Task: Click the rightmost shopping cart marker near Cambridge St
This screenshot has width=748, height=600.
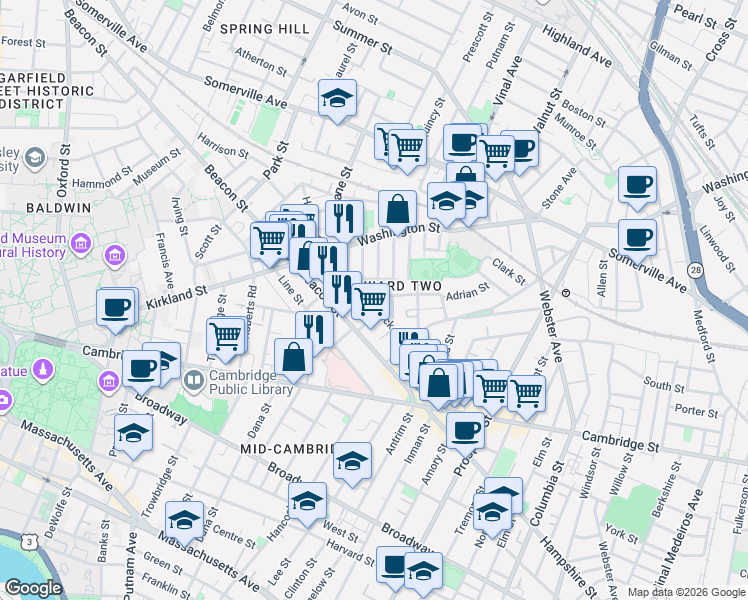Action: point(526,394)
